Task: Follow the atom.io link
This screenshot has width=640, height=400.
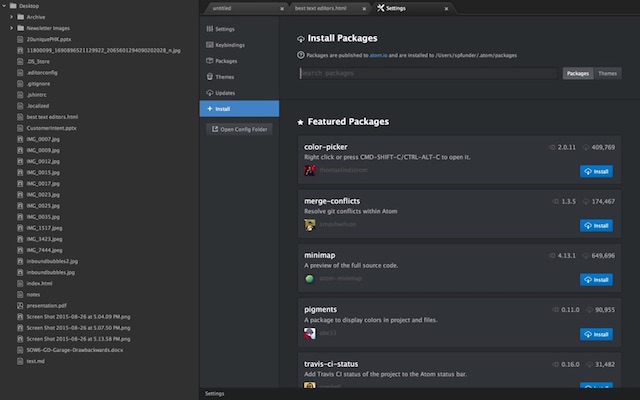Action: (x=378, y=55)
